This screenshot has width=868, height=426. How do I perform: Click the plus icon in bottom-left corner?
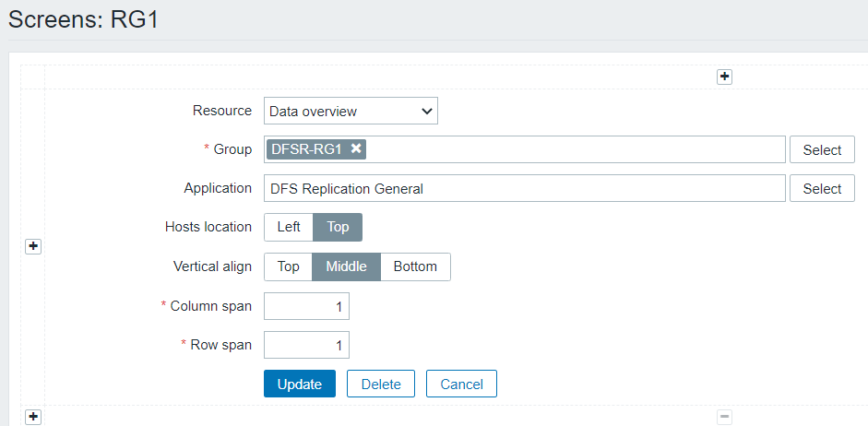coord(33,417)
